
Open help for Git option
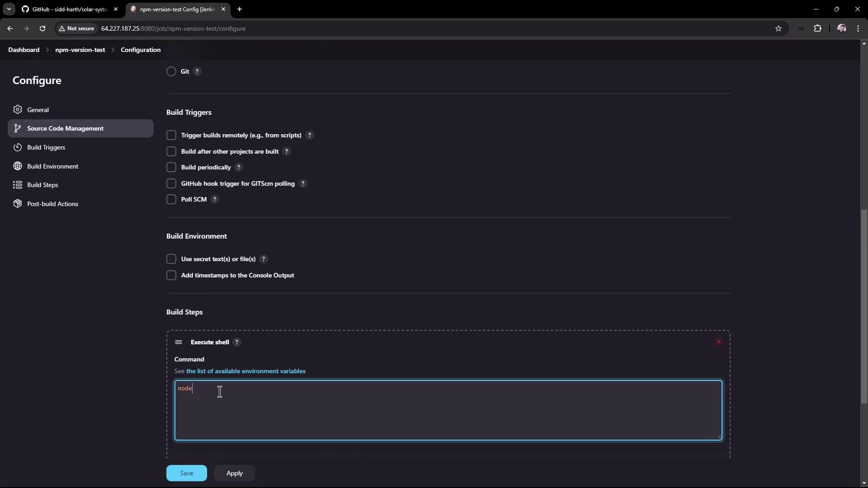point(197,71)
